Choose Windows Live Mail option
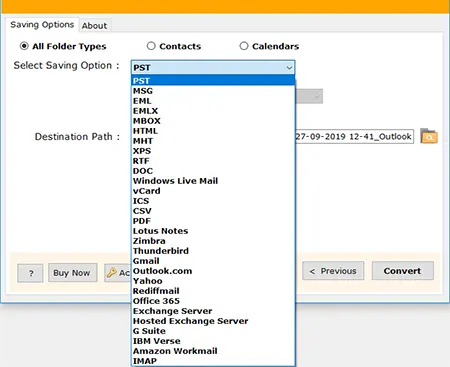450x367 pixels. (x=213, y=181)
